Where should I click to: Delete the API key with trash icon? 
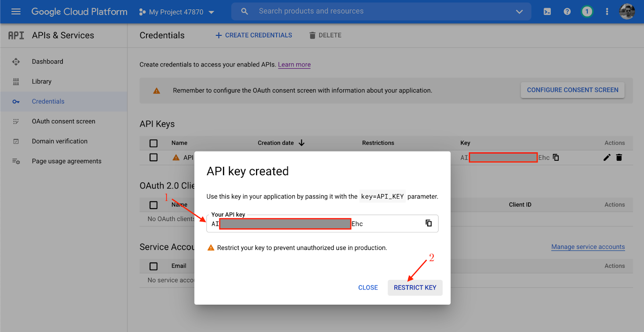(x=619, y=158)
